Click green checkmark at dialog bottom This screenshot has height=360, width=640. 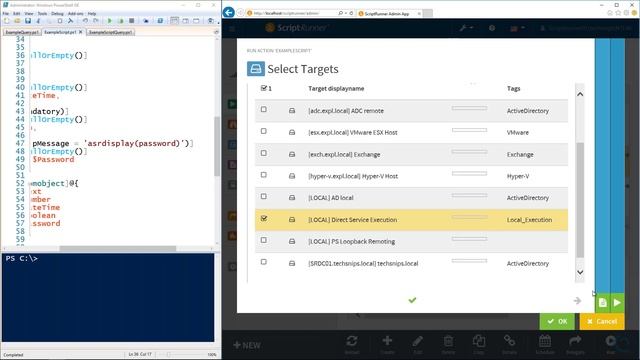tap(412, 300)
